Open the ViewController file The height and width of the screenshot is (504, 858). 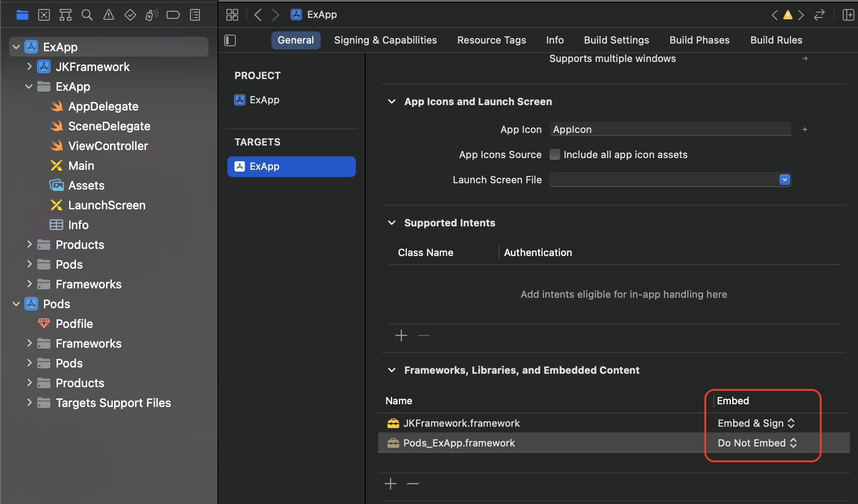[x=108, y=146]
